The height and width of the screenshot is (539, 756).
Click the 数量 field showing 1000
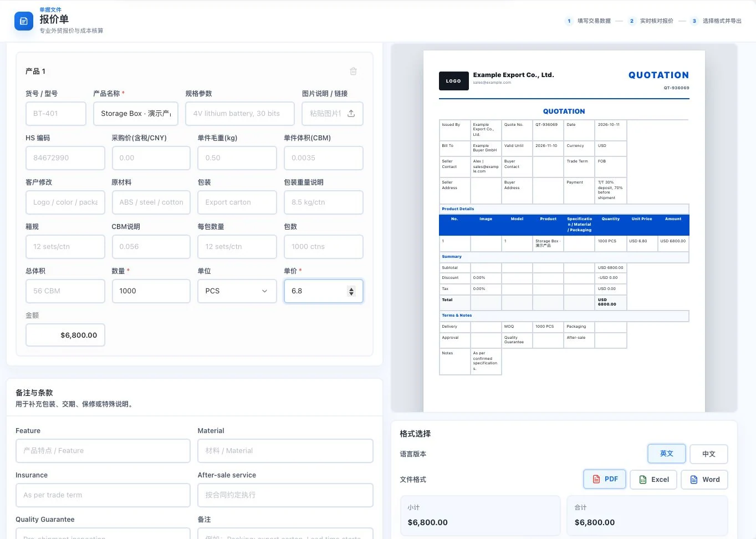[151, 291]
